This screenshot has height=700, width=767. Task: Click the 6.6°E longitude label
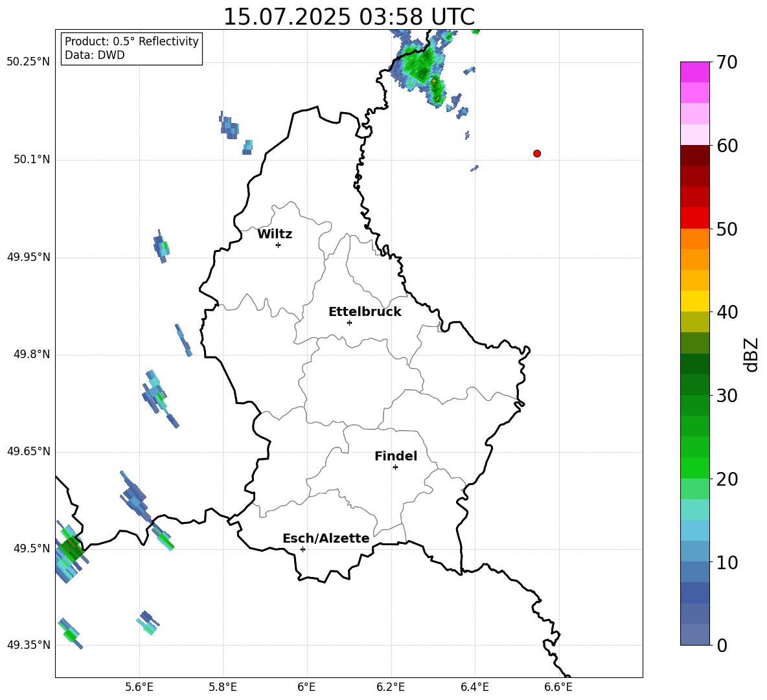tap(558, 687)
